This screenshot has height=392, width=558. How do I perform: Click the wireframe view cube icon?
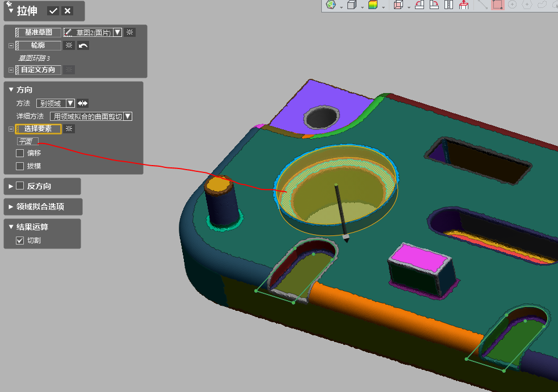point(398,5)
